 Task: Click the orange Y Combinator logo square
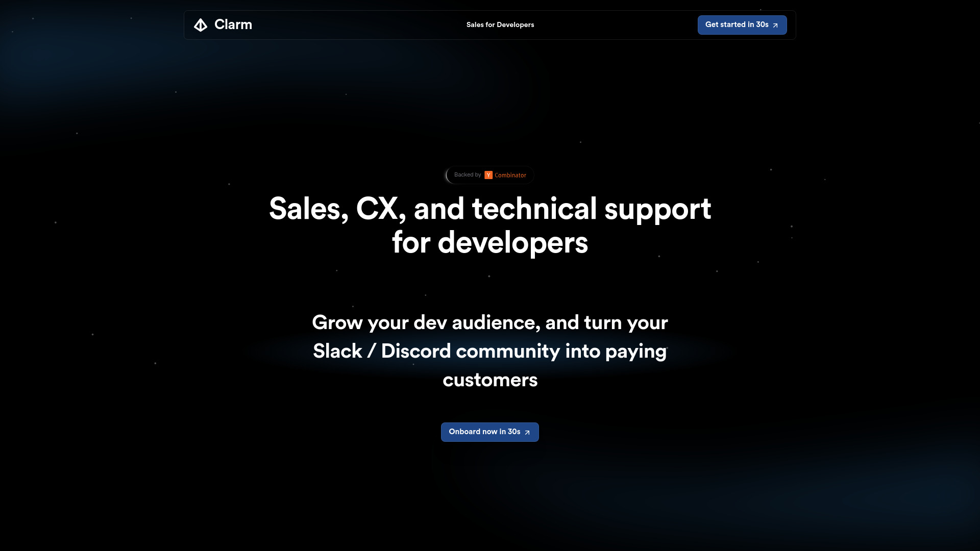(x=488, y=175)
